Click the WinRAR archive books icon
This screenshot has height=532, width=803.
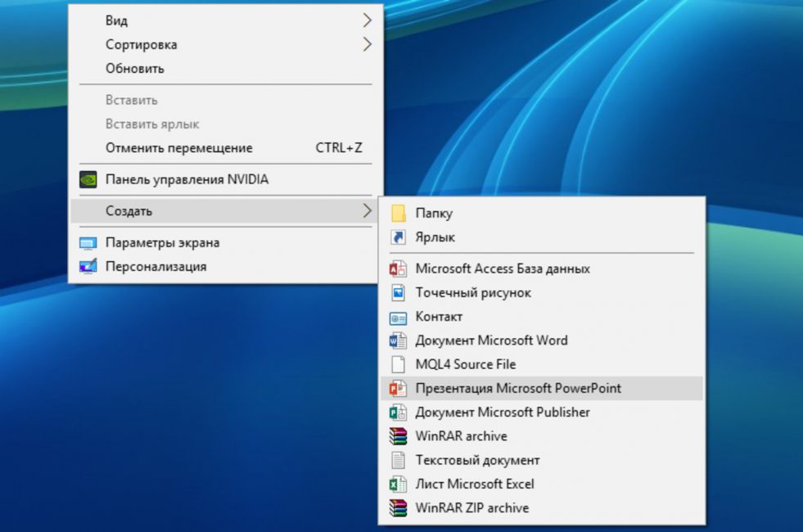[x=399, y=436]
